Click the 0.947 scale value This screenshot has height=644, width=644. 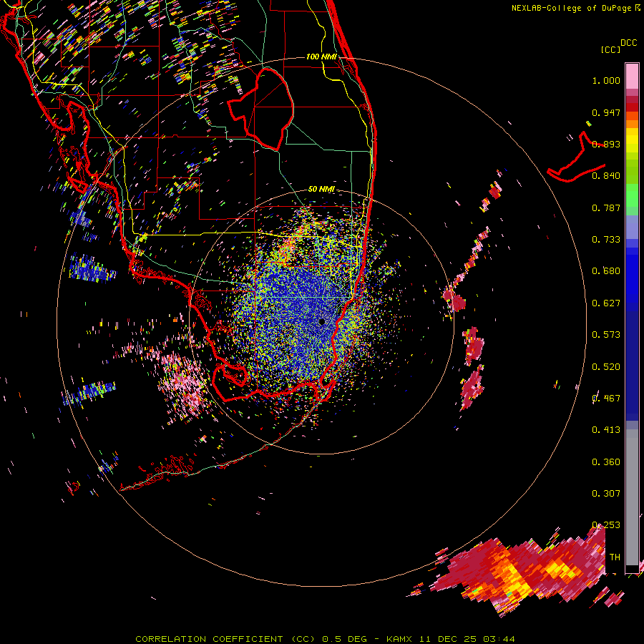click(x=606, y=112)
